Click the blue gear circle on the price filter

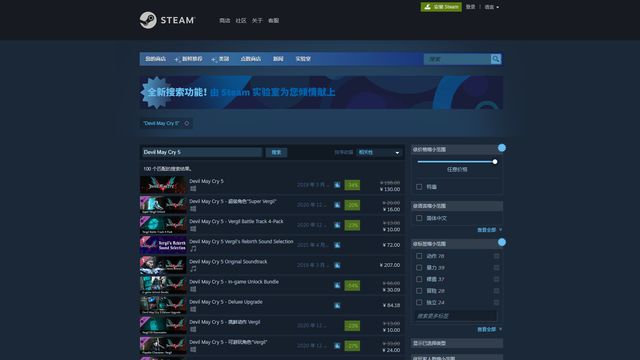click(502, 148)
